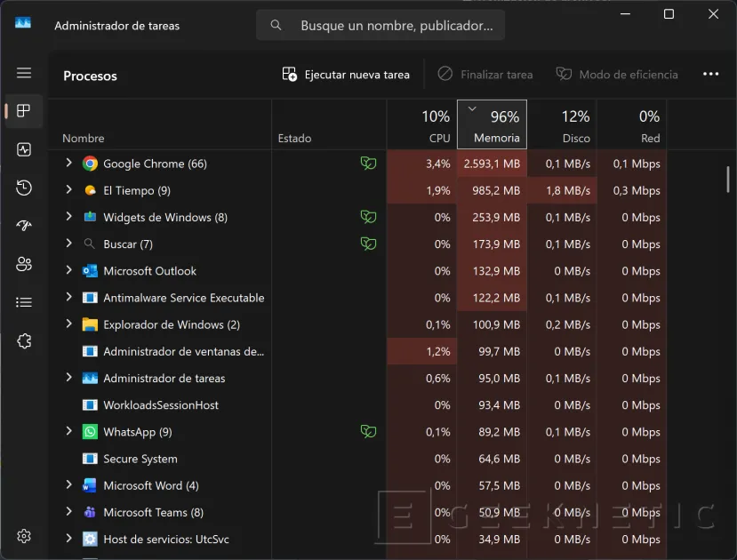Click the efficiency leaf icon for Google Chrome
The image size is (737, 560).
368,163
